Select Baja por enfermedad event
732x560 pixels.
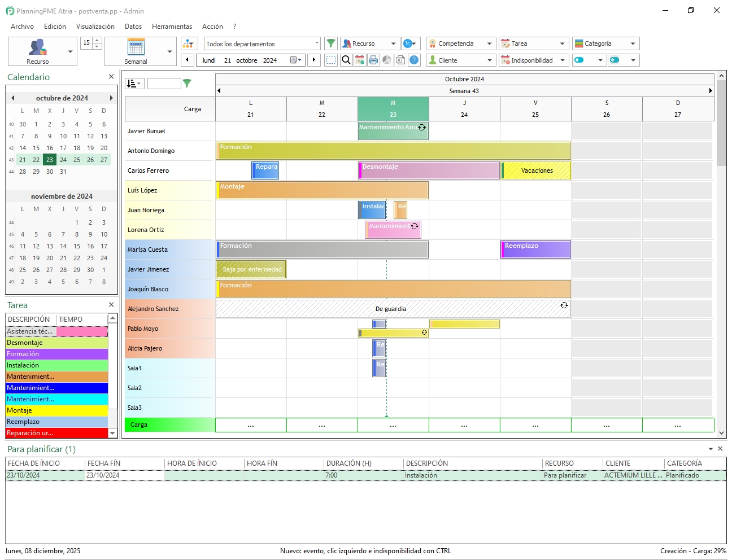[251, 269]
